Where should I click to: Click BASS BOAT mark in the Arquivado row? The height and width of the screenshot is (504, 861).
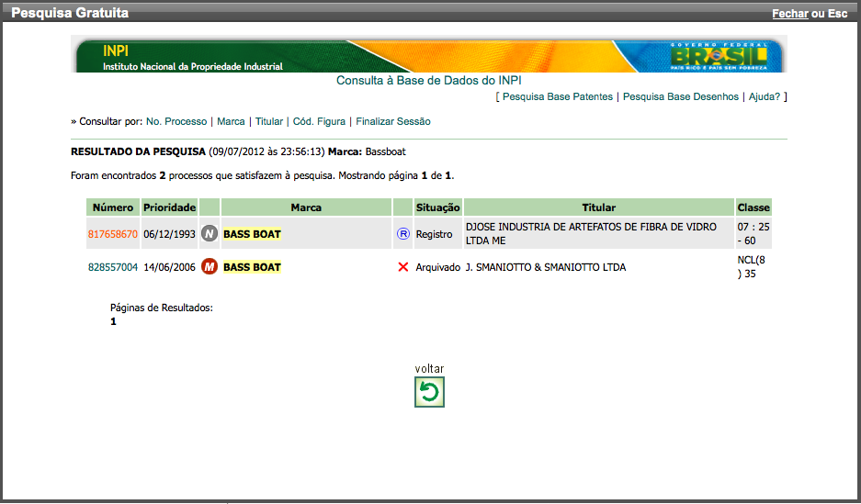(252, 267)
